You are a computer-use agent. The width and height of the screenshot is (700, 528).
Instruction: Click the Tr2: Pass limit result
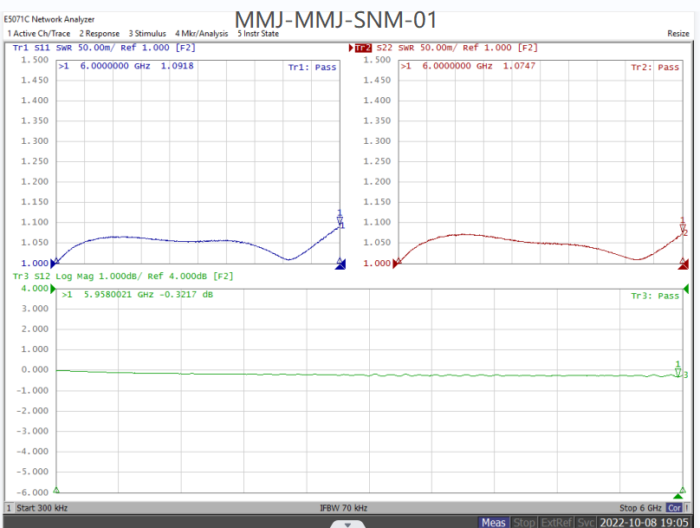(655, 67)
